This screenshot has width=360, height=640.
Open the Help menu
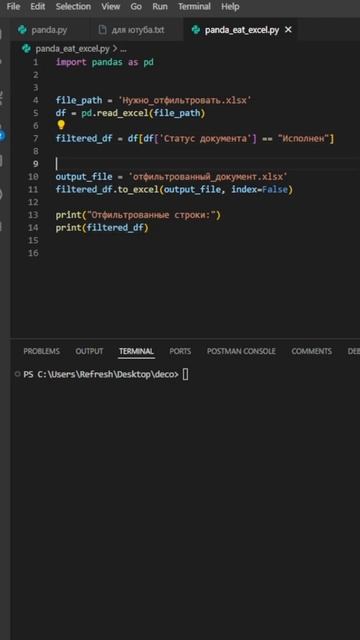230,7
